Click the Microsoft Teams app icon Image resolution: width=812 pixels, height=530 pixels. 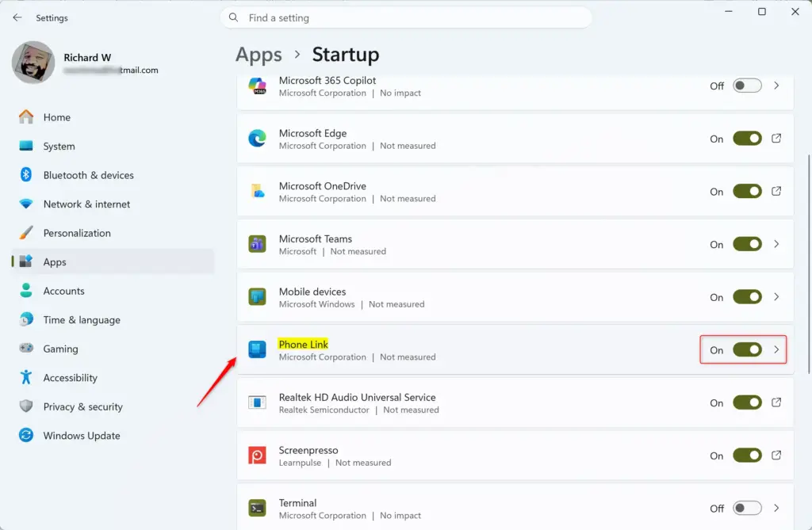(257, 244)
